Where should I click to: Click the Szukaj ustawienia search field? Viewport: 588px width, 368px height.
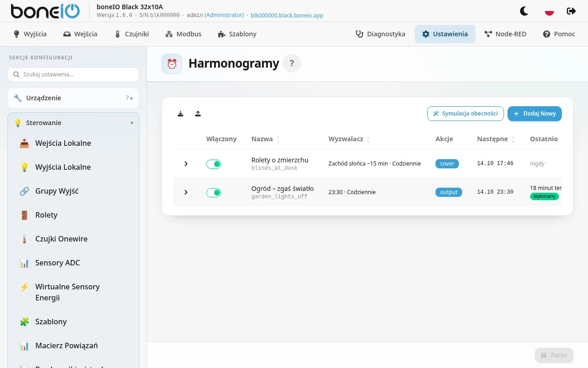click(x=73, y=75)
